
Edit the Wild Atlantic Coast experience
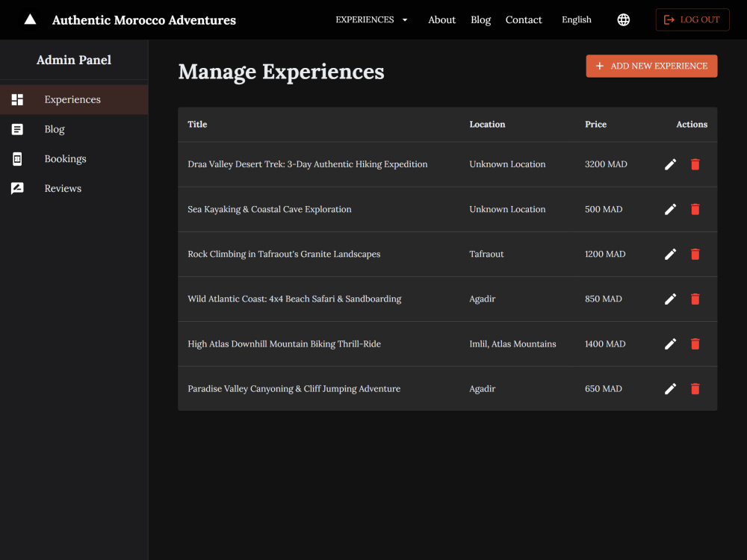(670, 299)
